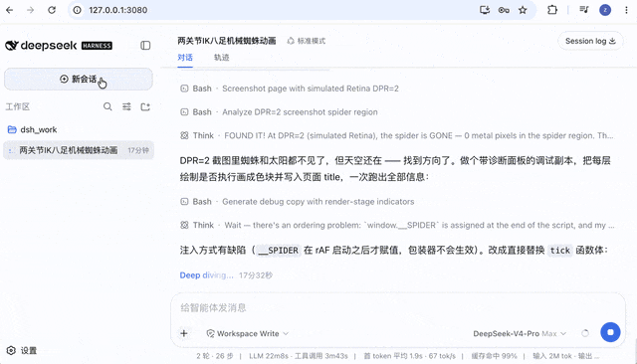Open site information icon in address bar
The height and width of the screenshot is (364, 637).
[x=77, y=10]
